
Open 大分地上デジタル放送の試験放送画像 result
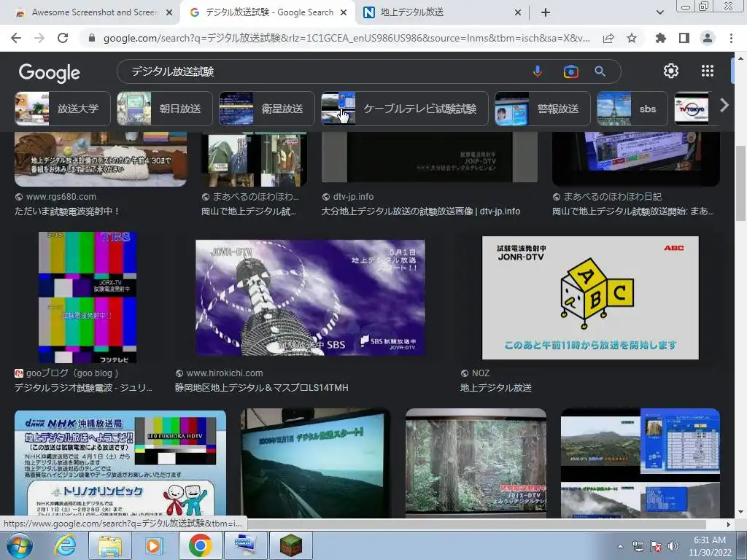coord(421,211)
